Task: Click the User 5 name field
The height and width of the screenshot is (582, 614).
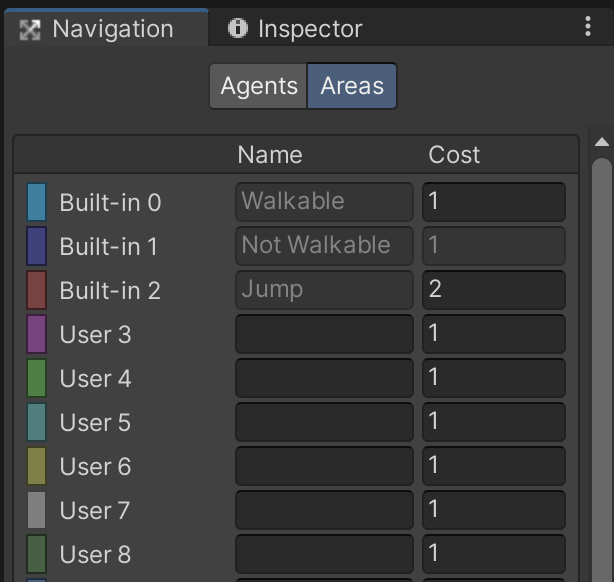Action: pos(324,422)
